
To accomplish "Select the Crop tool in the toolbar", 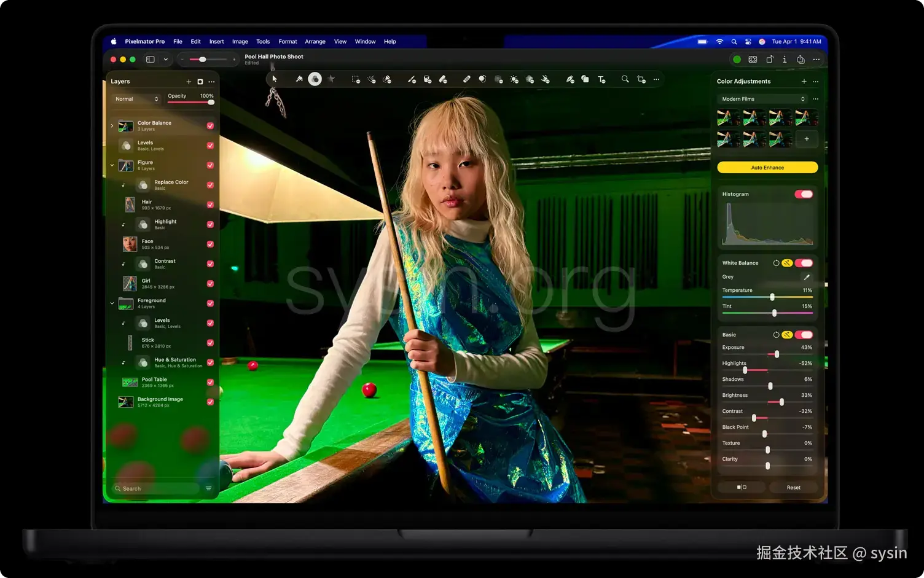I will pos(641,79).
